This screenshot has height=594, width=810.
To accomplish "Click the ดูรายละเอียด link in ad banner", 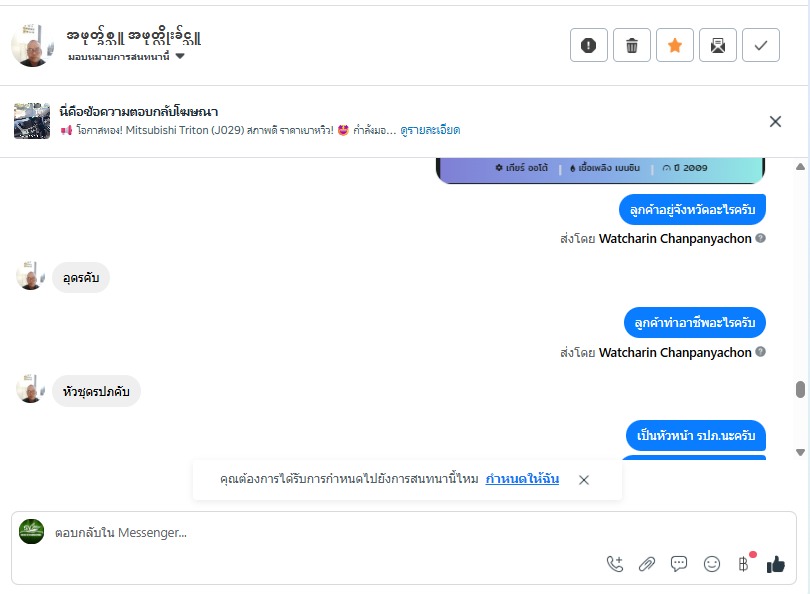I will 430,130.
